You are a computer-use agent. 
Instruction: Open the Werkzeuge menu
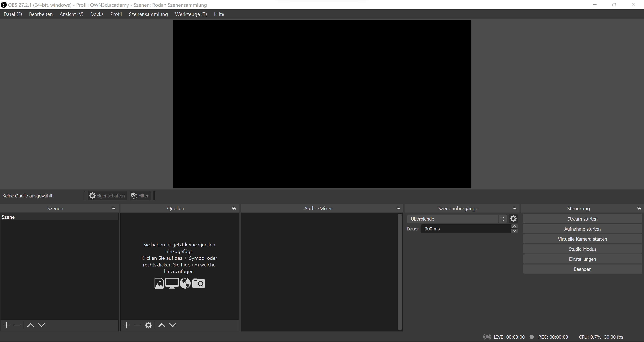191,14
